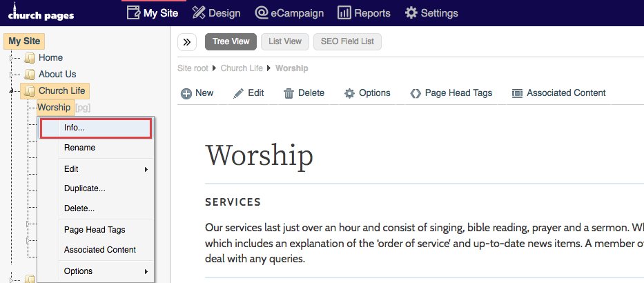Follow the Church Life breadcrumb link

coord(242,68)
